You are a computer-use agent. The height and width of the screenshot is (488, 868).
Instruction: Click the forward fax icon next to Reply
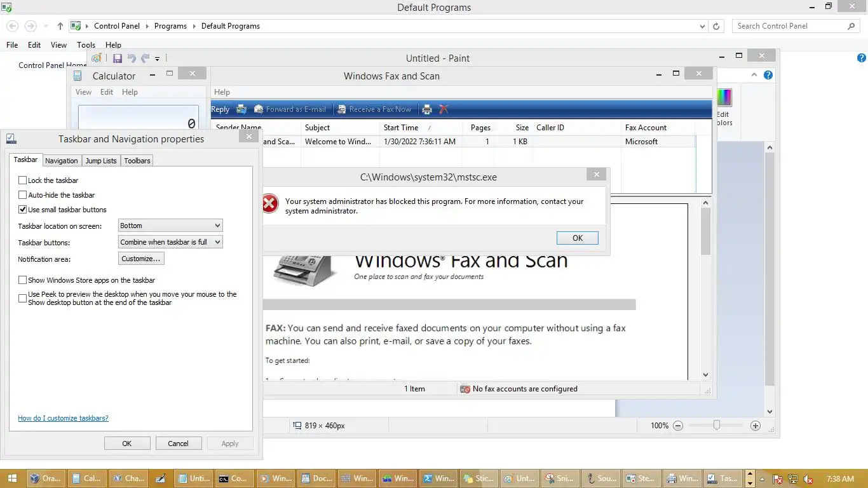point(241,109)
